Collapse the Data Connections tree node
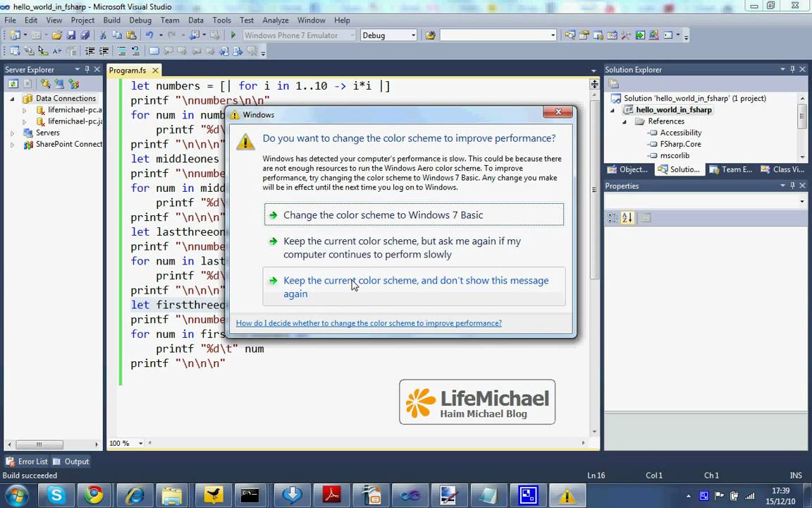 [x=13, y=99]
